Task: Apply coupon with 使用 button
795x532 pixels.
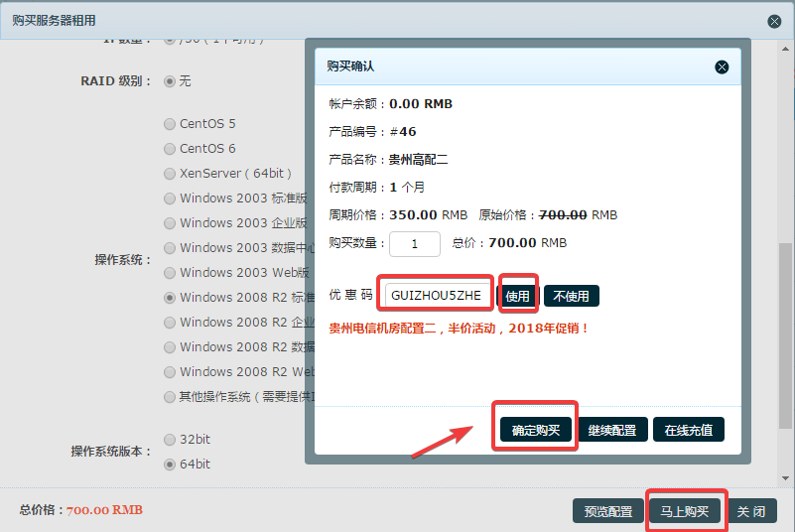Action: (x=518, y=296)
